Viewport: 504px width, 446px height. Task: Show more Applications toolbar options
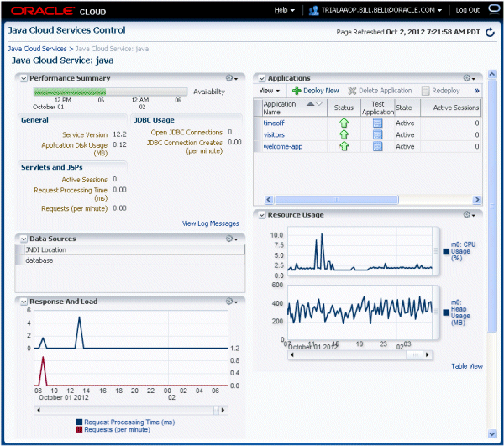[477, 91]
